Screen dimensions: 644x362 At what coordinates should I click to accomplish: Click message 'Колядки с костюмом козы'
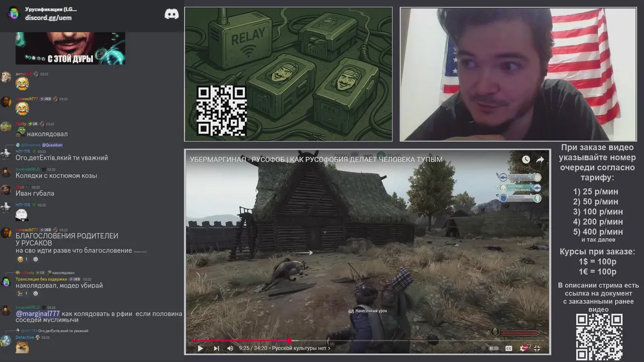click(x=56, y=175)
